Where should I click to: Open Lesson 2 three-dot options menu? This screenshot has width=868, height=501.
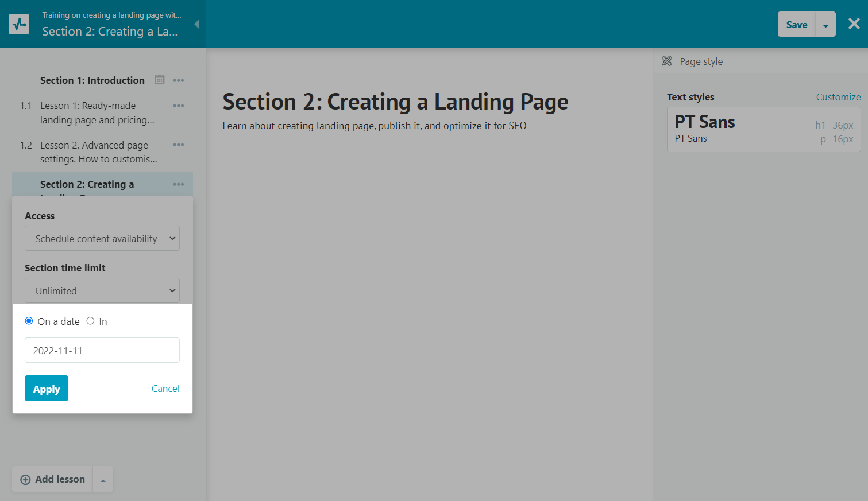pyautogui.click(x=179, y=145)
